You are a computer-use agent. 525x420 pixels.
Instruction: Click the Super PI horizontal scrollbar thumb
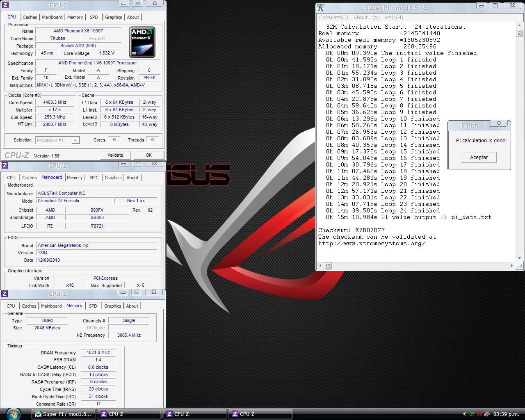point(328,266)
